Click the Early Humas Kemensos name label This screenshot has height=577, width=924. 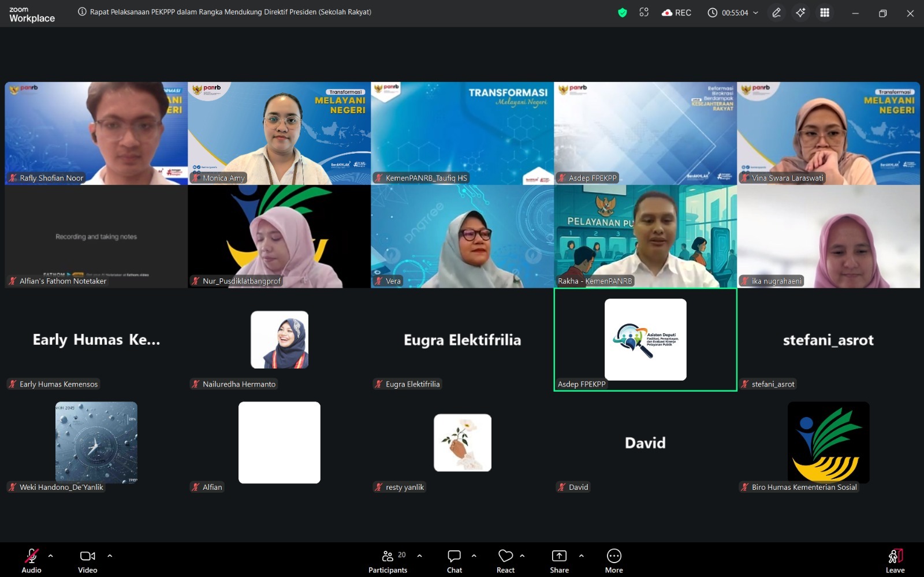coord(53,384)
